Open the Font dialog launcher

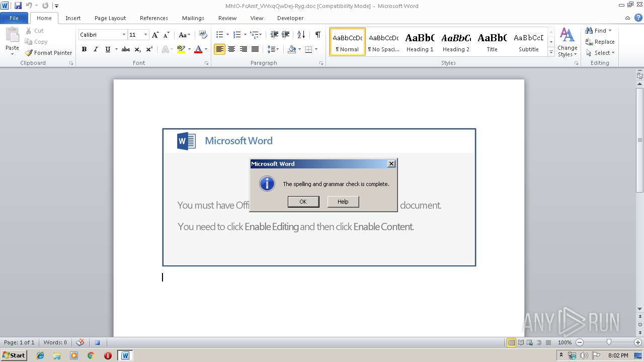[206, 63]
